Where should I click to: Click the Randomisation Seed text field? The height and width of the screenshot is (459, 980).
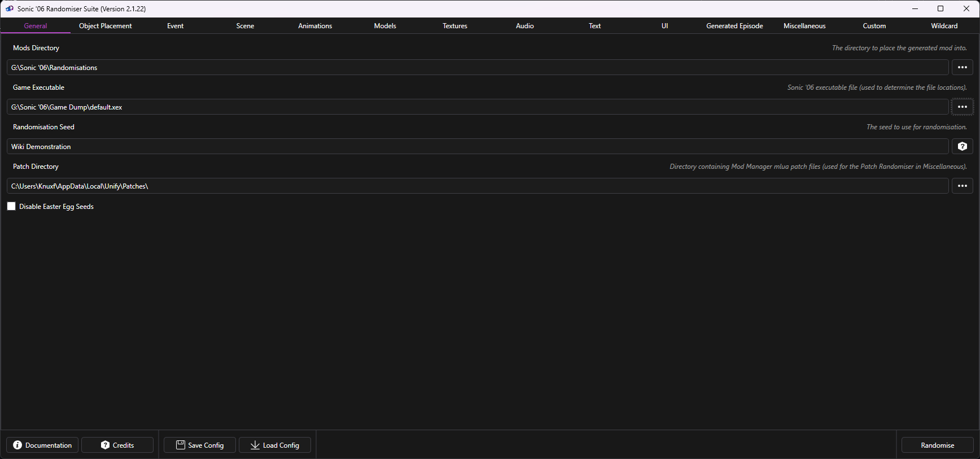478,146
